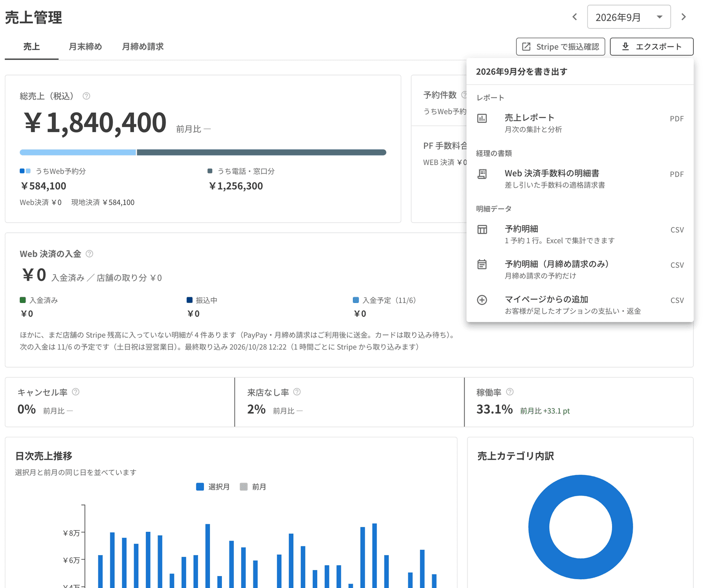Select 売上レポート PDF export option
The image size is (703, 588).
click(580, 123)
